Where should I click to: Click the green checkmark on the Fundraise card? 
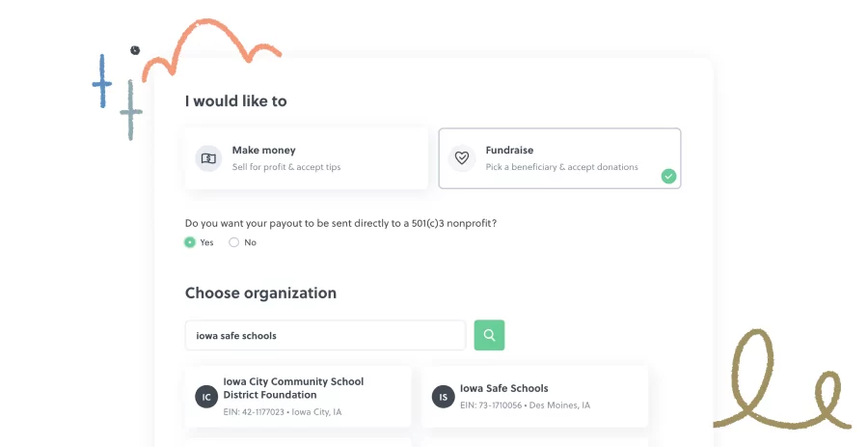pos(668,177)
